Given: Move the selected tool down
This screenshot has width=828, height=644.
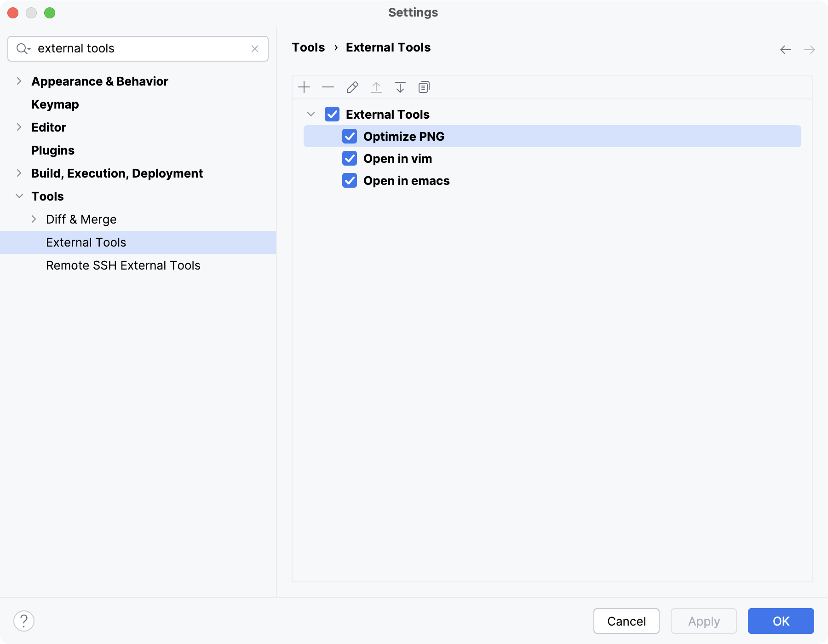Looking at the screenshot, I should (x=400, y=87).
